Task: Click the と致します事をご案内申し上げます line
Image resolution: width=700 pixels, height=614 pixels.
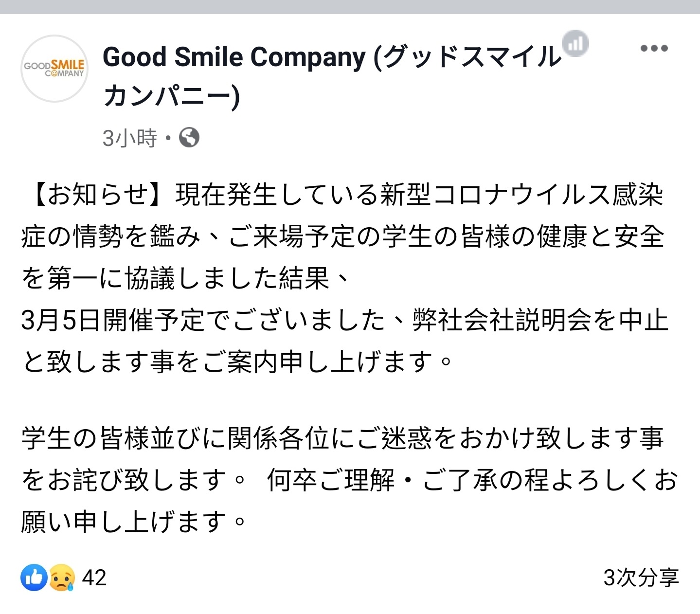Action: click(x=238, y=362)
